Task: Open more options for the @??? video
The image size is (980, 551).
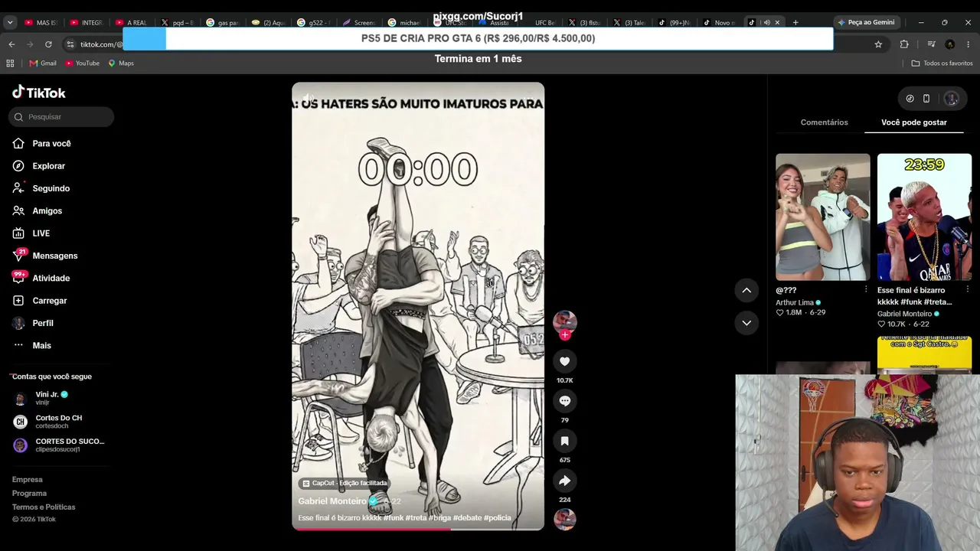Action: pyautogui.click(x=866, y=290)
